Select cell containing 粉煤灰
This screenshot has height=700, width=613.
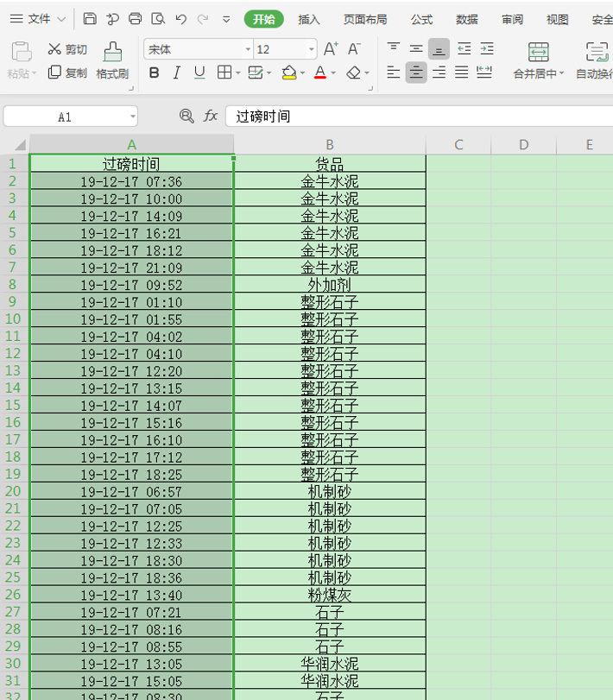tap(330, 595)
